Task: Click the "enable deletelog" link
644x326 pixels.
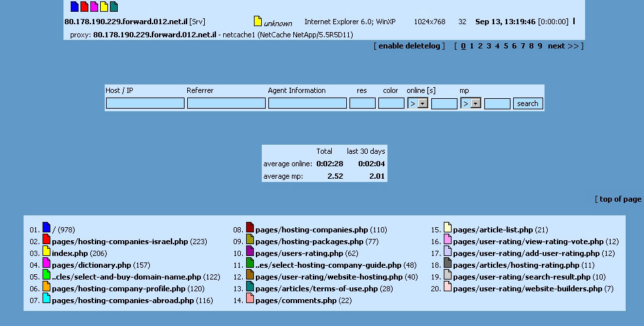Action: [409, 46]
